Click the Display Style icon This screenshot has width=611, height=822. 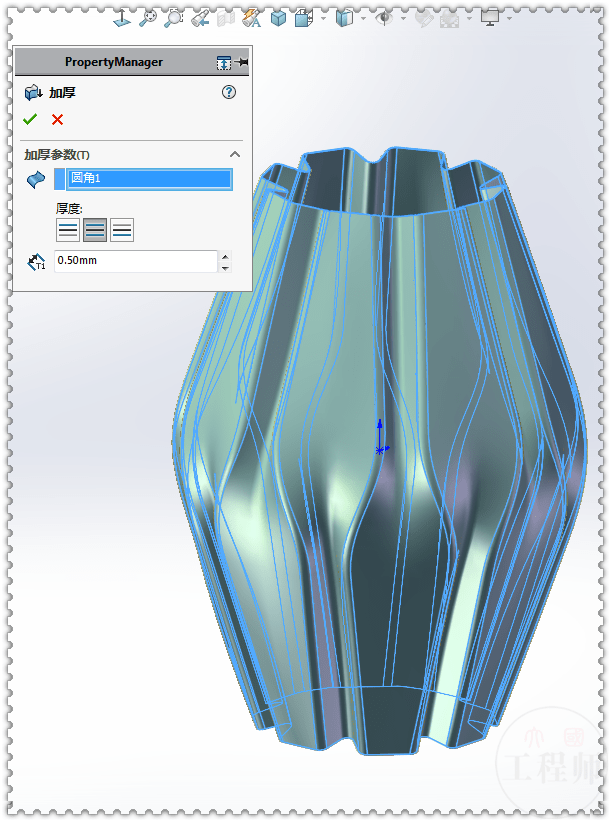[x=304, y=18]
